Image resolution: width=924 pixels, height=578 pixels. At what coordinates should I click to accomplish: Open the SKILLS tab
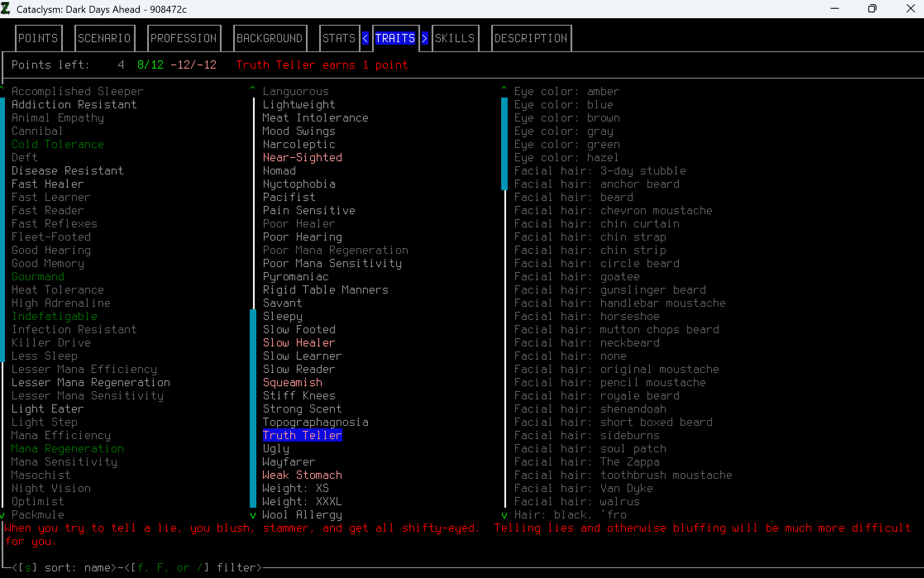pos(455,38)
